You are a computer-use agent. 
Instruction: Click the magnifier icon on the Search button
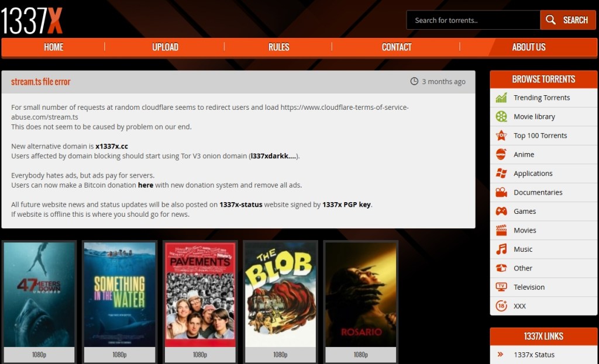(x=550, y=19)
